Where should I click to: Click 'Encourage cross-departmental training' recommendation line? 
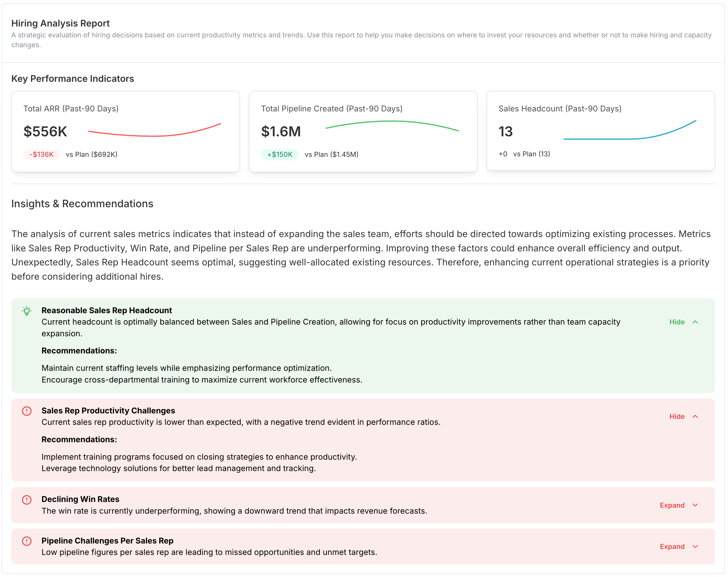[x=202, y=380]
